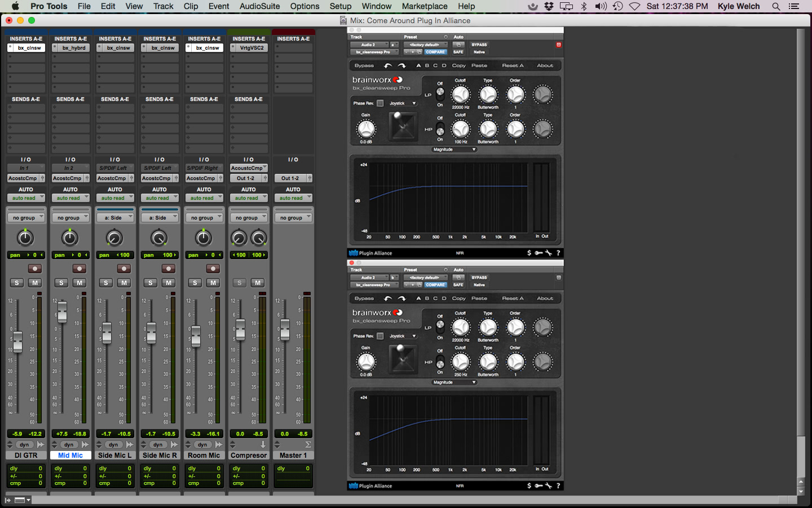Click volume fader on Mid Mic track

click(x=63, y=312)
